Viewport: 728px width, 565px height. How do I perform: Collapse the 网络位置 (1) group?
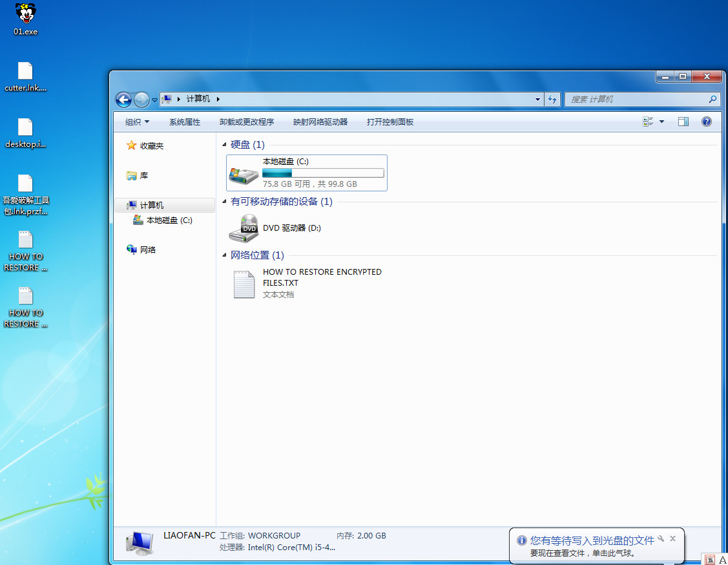click(x=225, y=256)
